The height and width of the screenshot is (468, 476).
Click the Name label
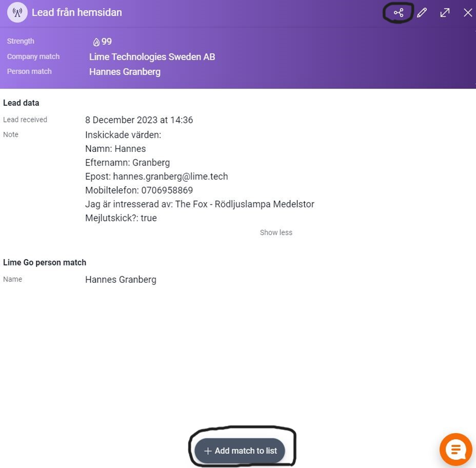13,279
